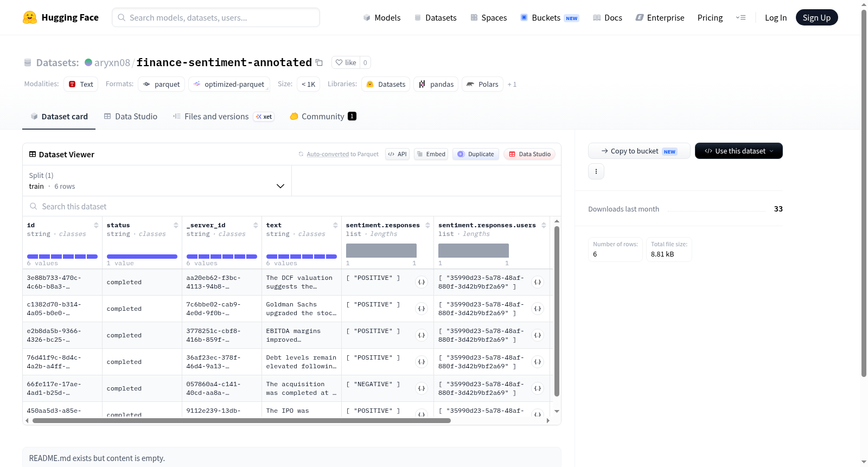868x467 pixels.
Task: Open Spaces in the top navigation
Action: [489, 17]
